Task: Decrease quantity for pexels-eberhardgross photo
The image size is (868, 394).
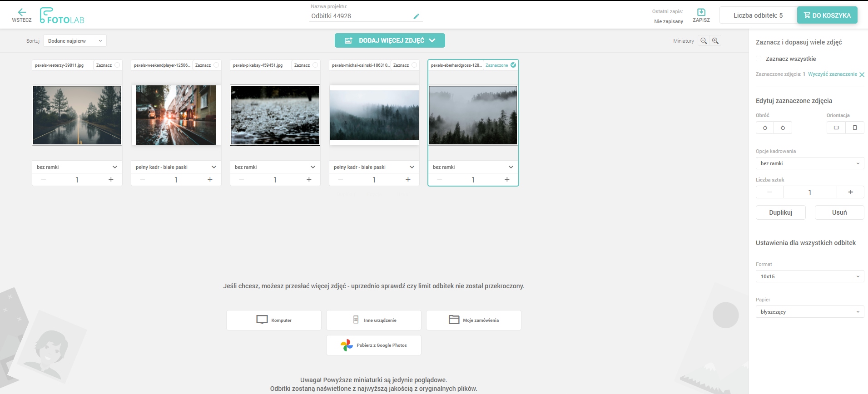Action: click(440, 179)
